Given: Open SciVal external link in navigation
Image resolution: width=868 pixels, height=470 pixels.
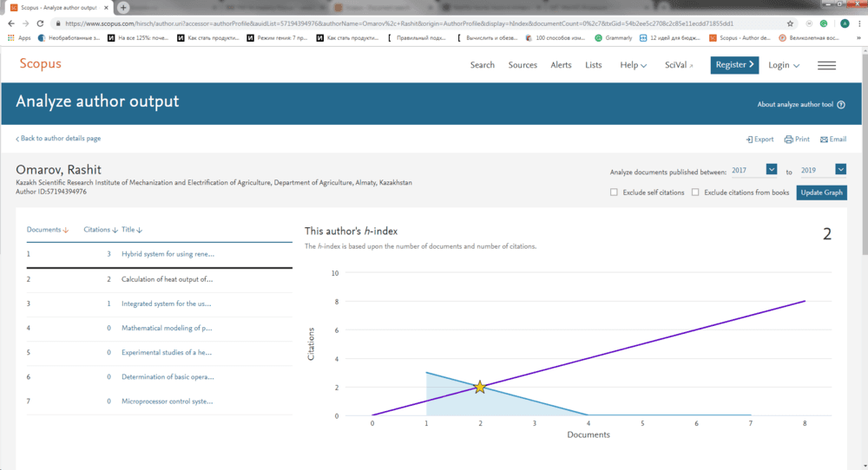Looking at the screenshot, I should pyautogui.click(x=679, y=65).
